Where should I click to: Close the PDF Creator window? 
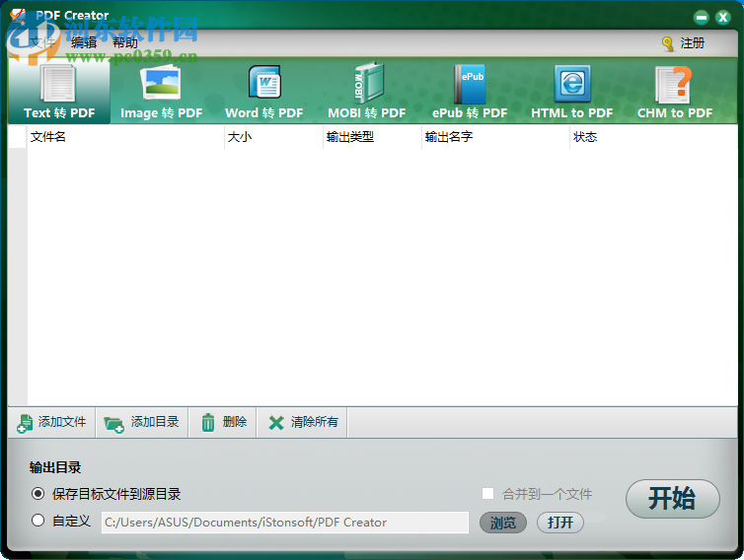722,18
